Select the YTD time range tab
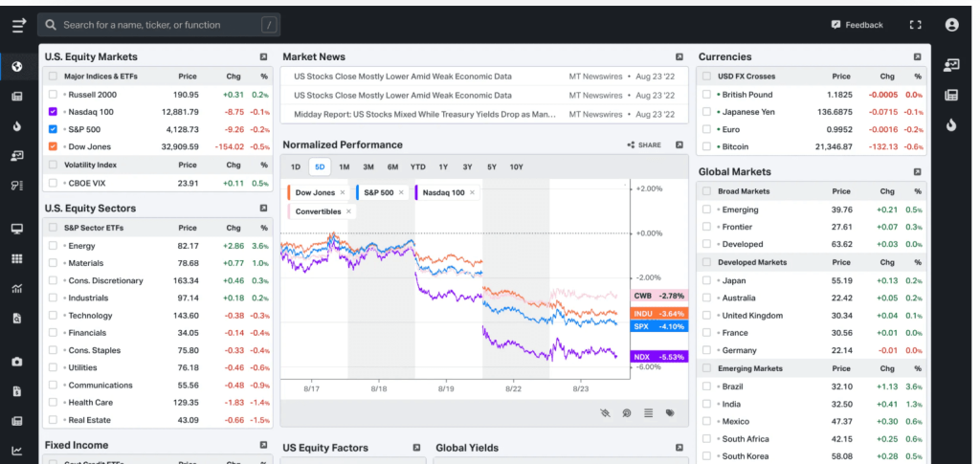This screenshot has height=464, width=980. 417,166
